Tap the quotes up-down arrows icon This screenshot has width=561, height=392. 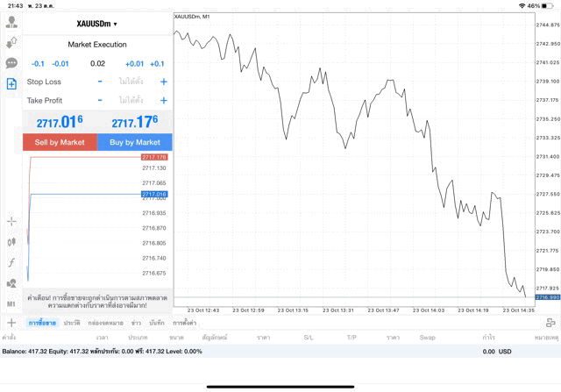pyautogui.click(x=11, y=42)
